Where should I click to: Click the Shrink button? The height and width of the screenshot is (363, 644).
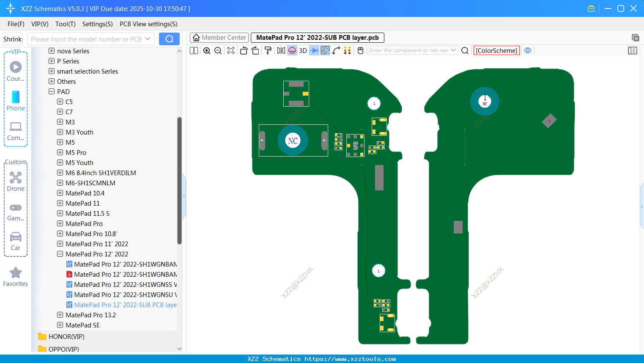pos(12,39)
